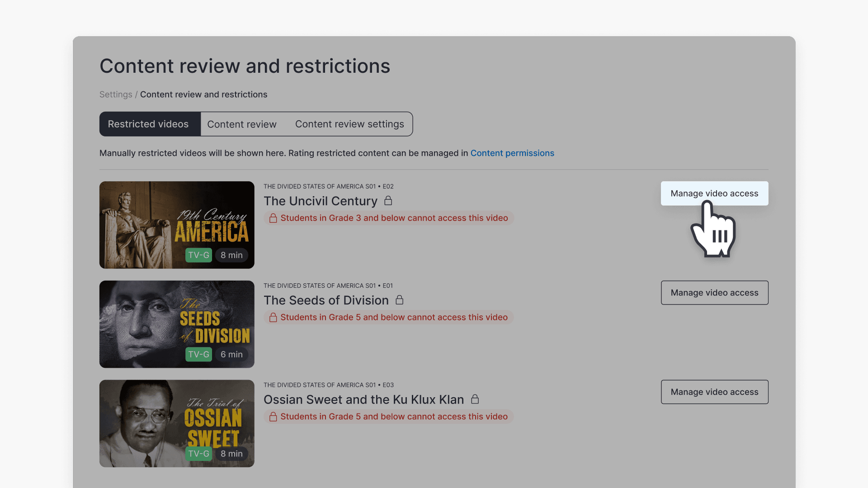Click Manage video access for Ossian Sweet episode

714,392
